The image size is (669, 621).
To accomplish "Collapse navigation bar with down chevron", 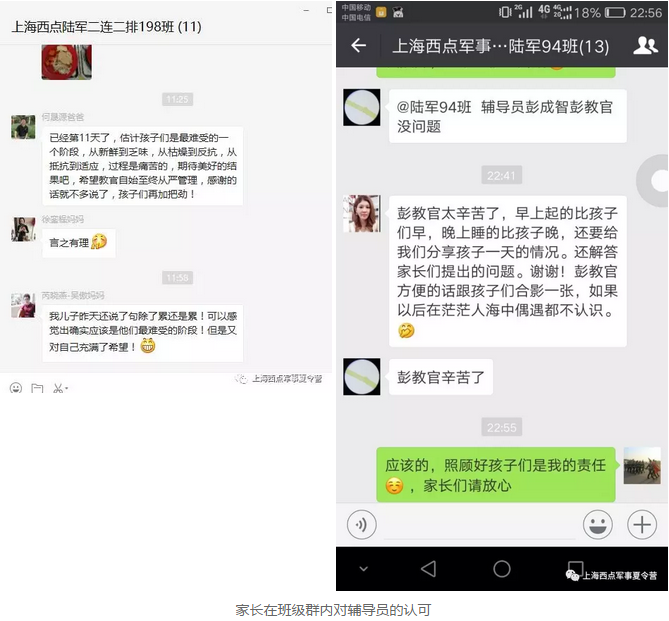I will pos(364,569).
